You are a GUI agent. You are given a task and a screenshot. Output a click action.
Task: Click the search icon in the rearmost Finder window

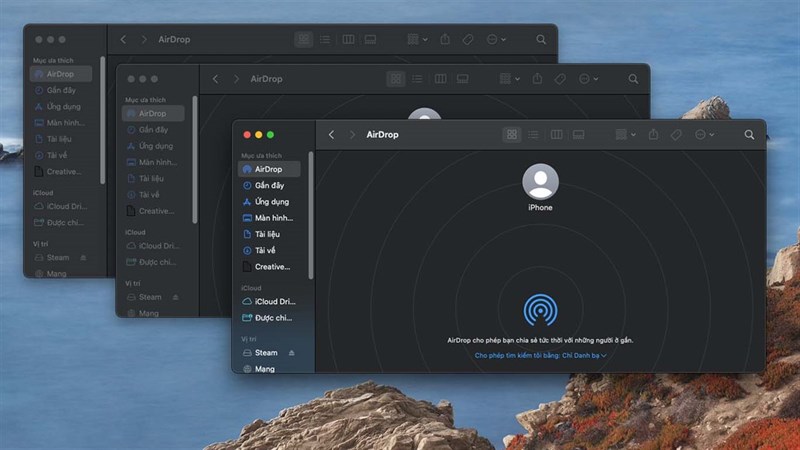click(x=541, y=40)
